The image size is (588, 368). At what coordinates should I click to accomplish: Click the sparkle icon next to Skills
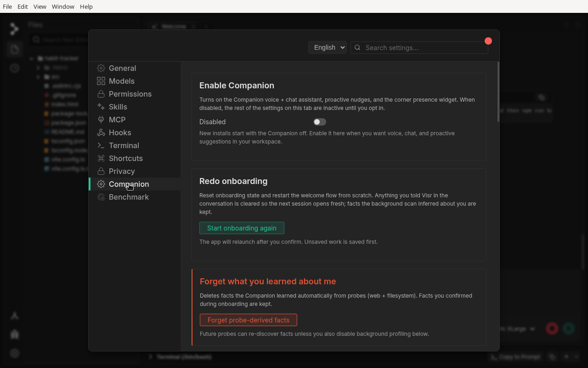point(101,107)
